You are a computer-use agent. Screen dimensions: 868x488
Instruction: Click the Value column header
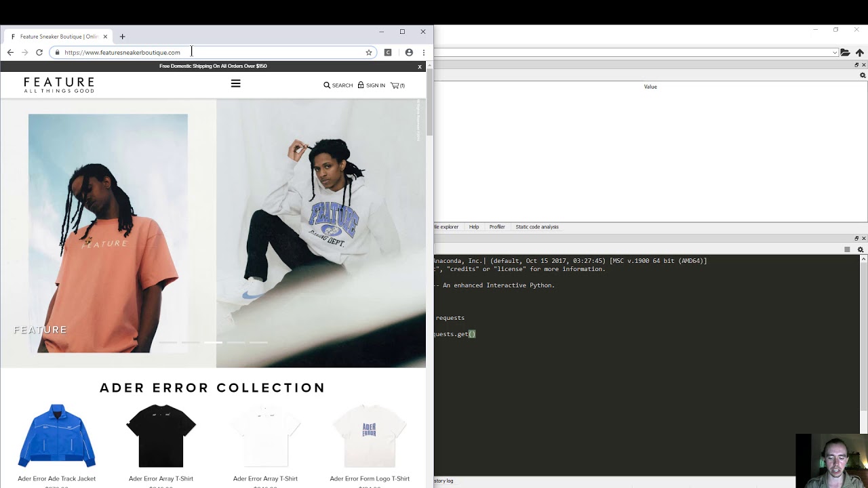650,87
